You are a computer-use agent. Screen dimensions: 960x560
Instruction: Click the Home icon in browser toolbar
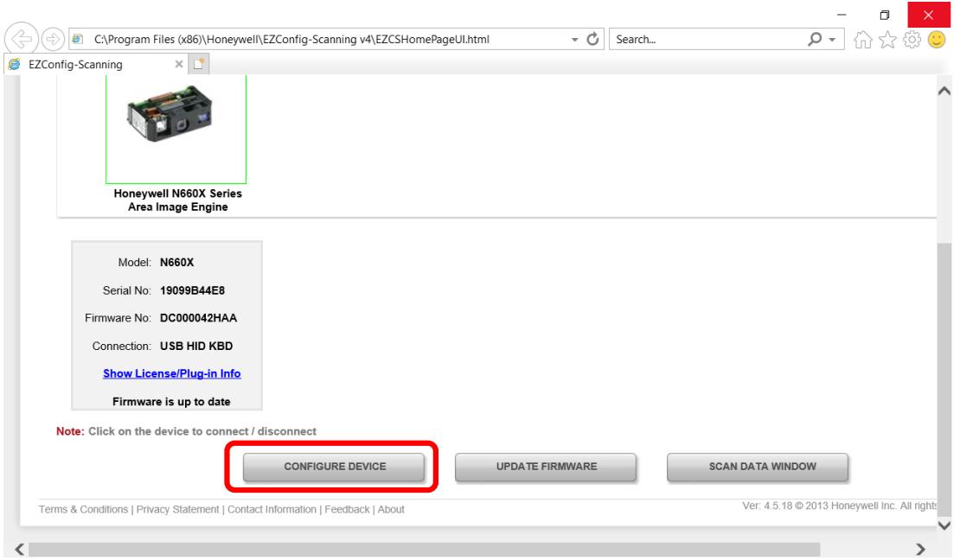862,40
